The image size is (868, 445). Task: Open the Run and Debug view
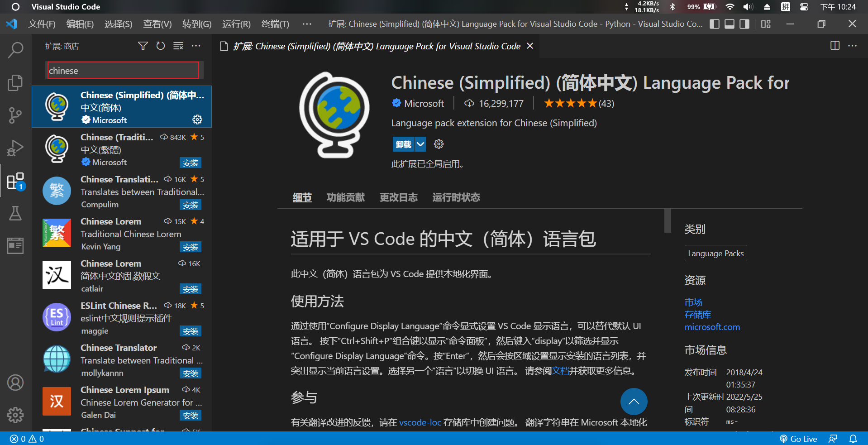click(15, 148)
